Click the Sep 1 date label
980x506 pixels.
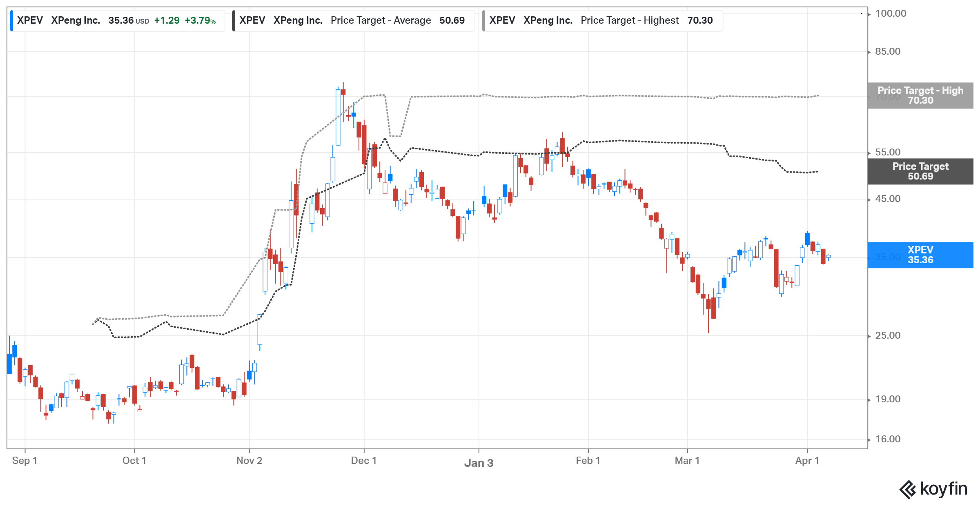25,461
